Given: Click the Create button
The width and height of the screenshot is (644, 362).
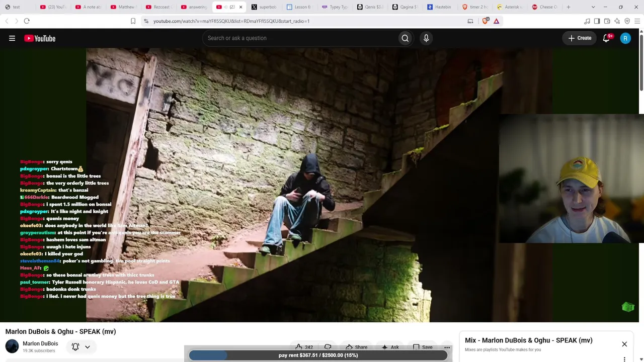Looking at the screenshot, I should pyautogui.click(x=580, y=38).
